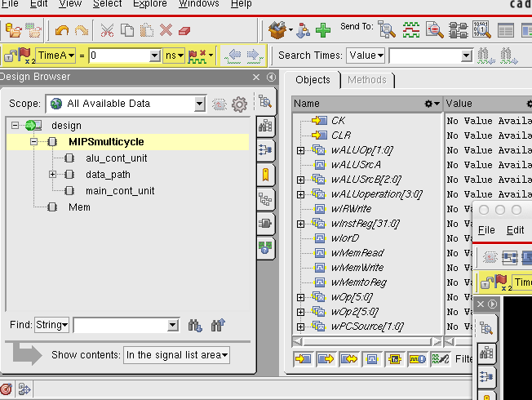Viewport: 532px width, 400px height.
Task: Click the undo arrow in the toolbar
Action: pos(62,30)
